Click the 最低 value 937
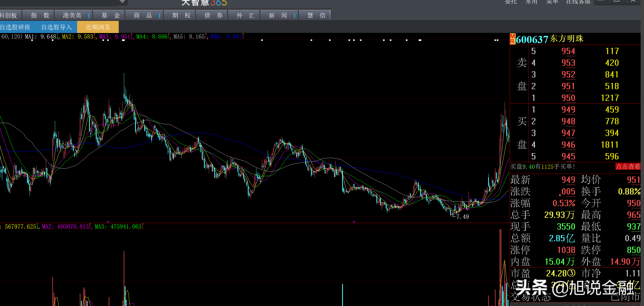644x306 pixels. tap(634, 226)
